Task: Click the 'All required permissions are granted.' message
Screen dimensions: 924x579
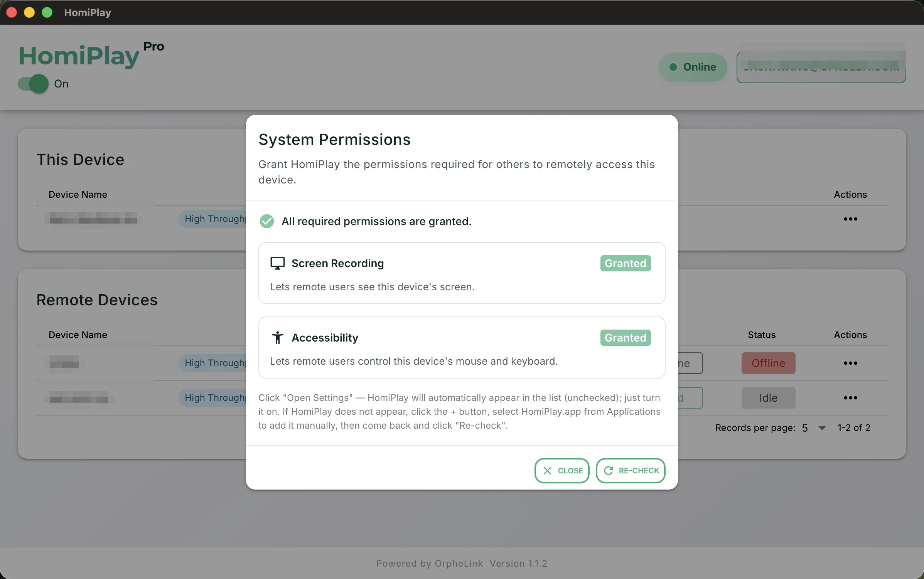Action: 376,221
